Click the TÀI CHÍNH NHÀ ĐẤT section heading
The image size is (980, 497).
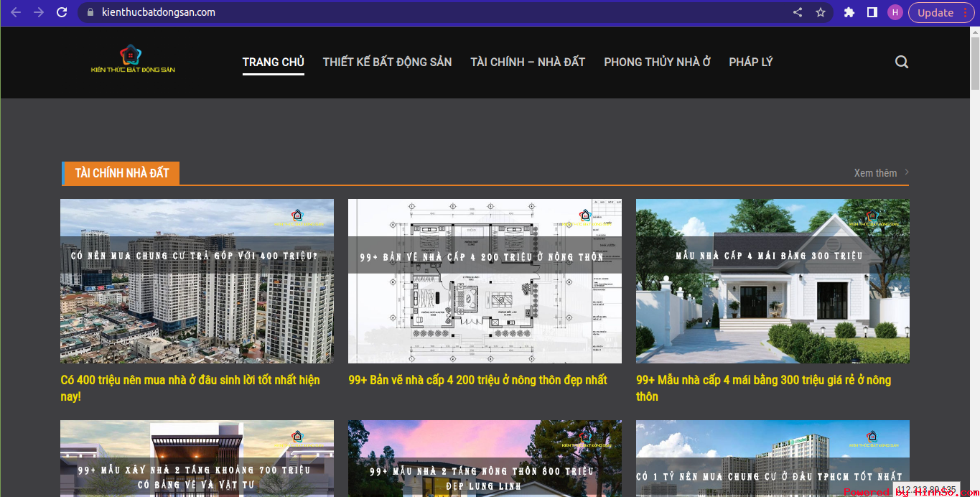[121, 173]
